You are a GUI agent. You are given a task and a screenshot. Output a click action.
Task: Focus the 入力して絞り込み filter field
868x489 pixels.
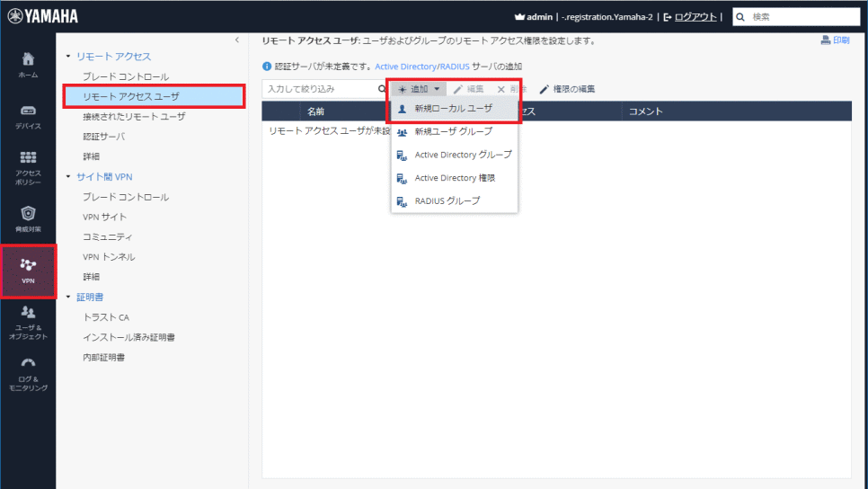click(x=319, y=89)
